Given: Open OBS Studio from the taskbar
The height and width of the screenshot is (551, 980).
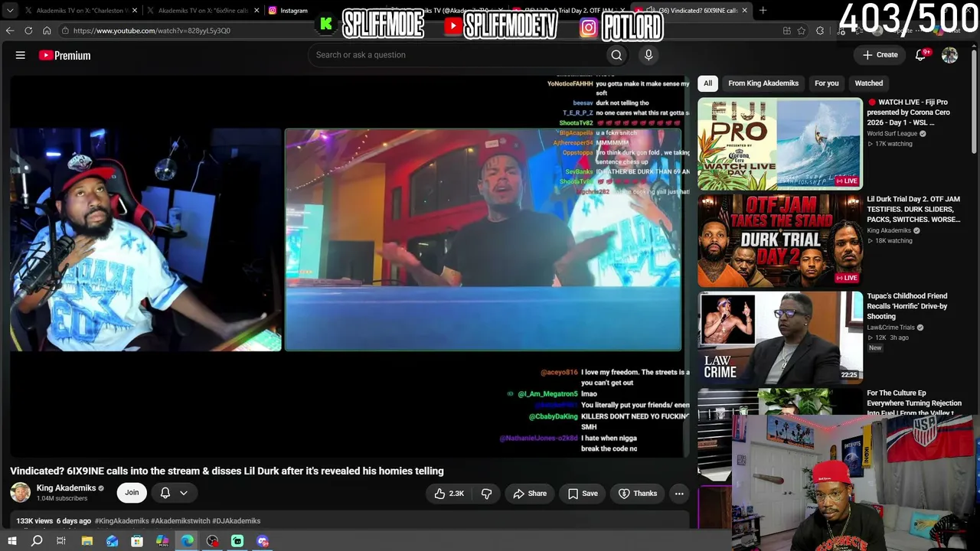Looking at the screenshot, I should pyautogui.click(x=212, y=541).
